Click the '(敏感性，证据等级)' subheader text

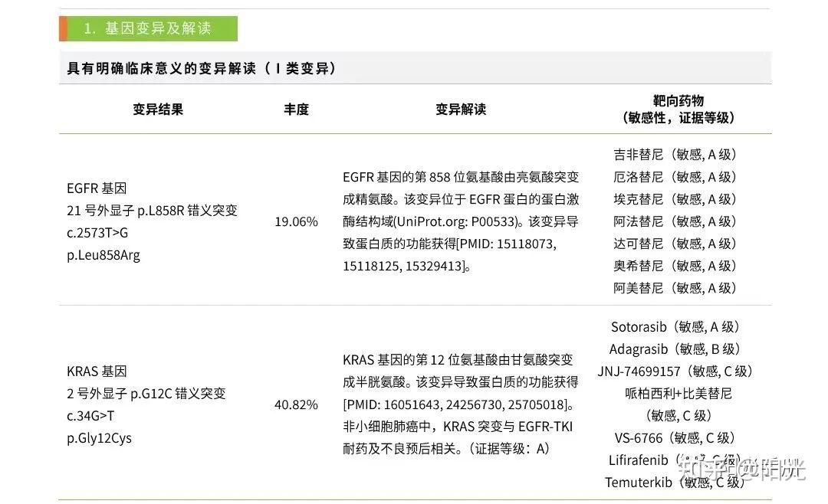[x=678, y=118]
